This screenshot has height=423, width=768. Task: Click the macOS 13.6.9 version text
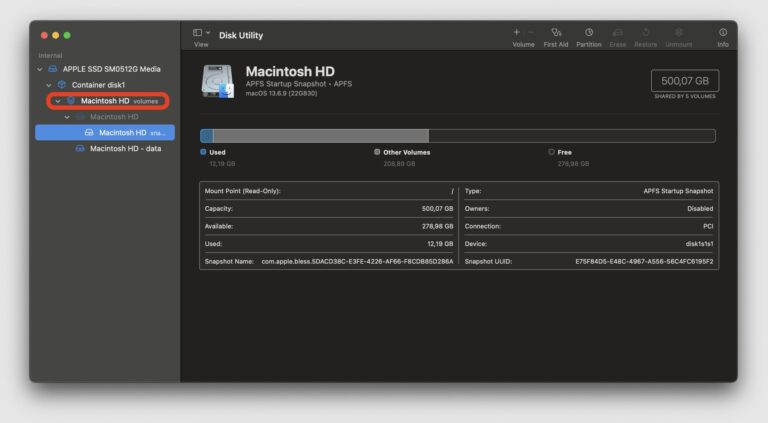(281, 93)
